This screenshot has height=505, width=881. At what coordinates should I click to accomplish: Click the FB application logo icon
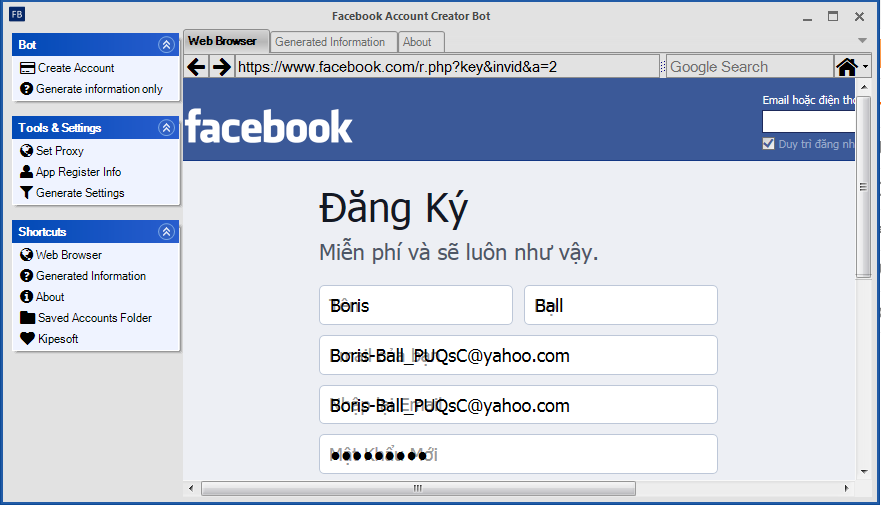[x=17, y=14]
